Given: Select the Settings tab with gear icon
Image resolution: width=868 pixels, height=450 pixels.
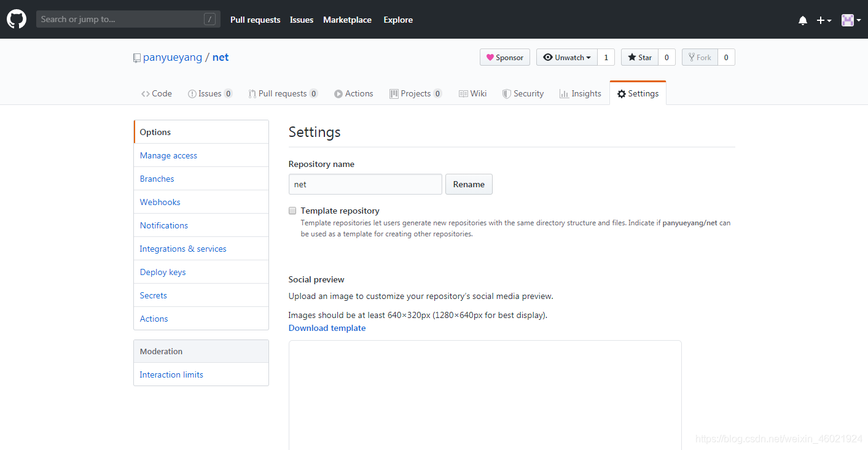Looking at the screenshot, I should pos(638,93).
